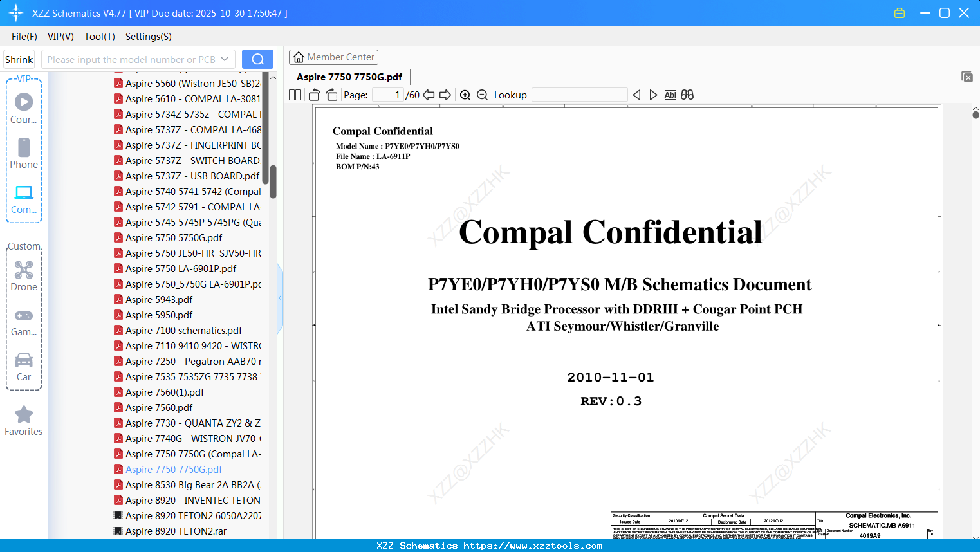Open Aspire 5737Z - USB BOARD.pdf
Screen dimensions: 980x552
(x=187, y=176)
